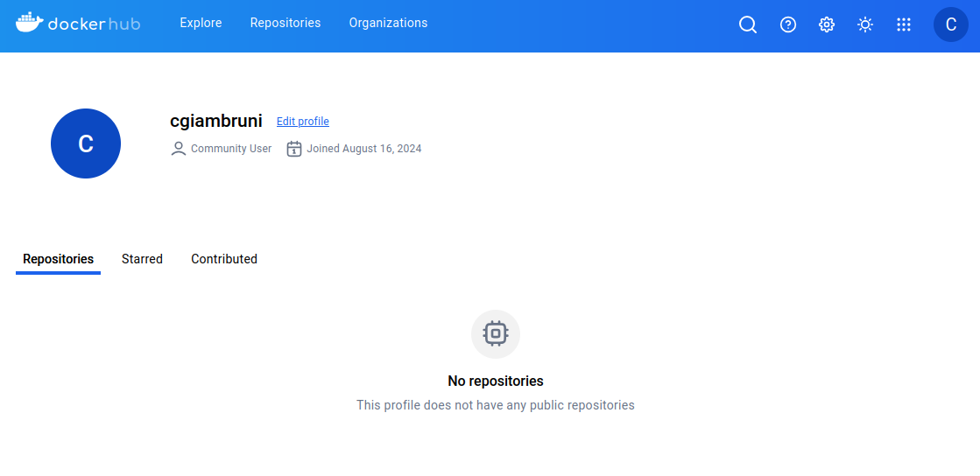Switch to the Starred tab

pyautogui.click(x=142, y=259)
